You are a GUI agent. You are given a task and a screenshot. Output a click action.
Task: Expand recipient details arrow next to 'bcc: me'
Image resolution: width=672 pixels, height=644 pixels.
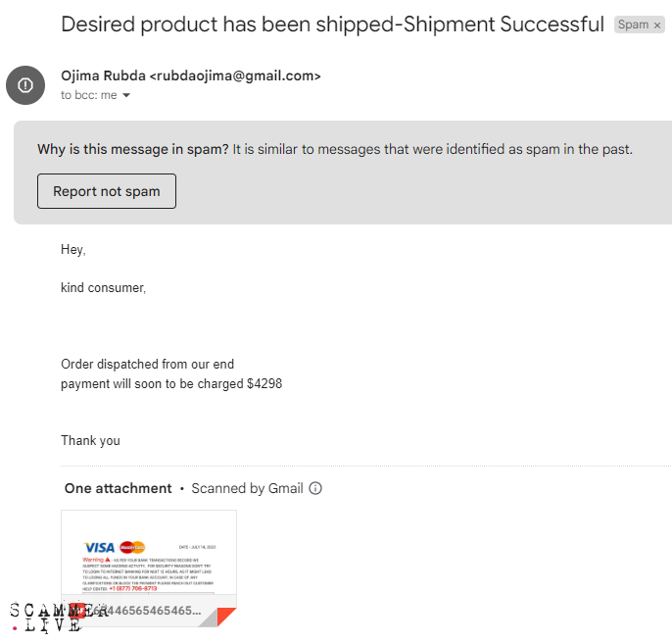click(x=126, y=96)
